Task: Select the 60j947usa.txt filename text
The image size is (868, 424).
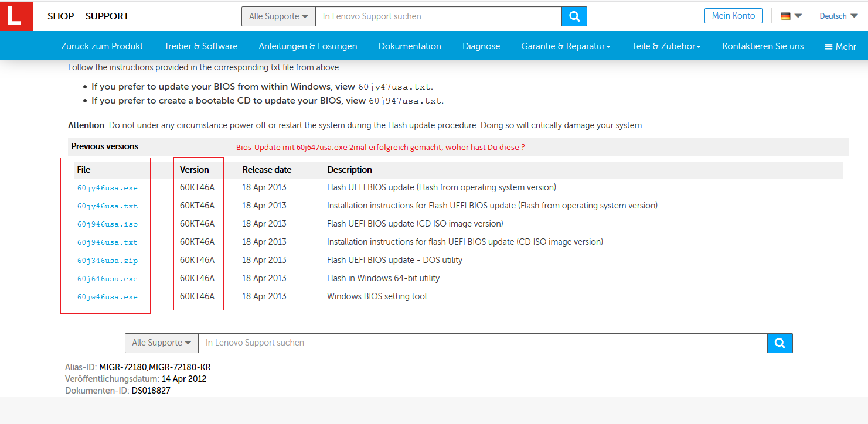Action: coord(405,101)
